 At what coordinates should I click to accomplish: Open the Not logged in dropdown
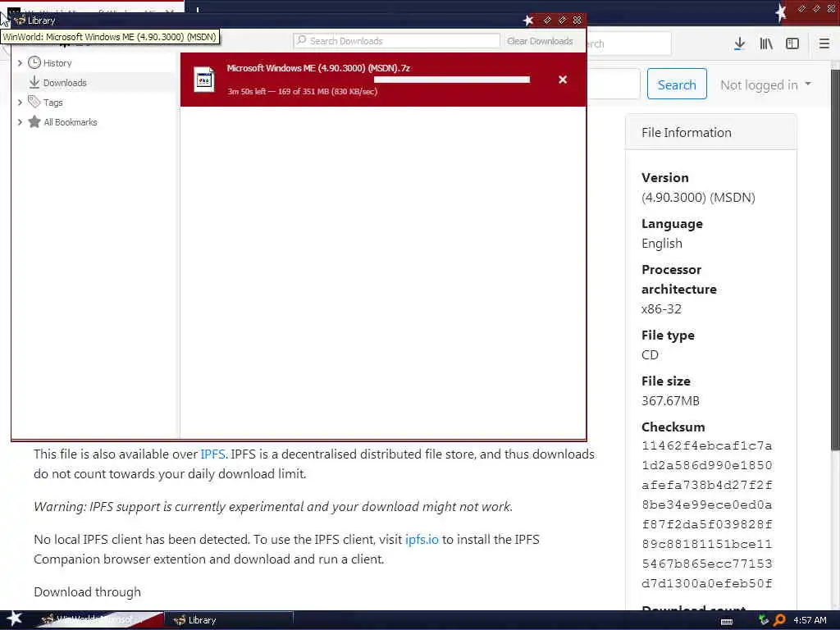pyautogui.click(x=765, y=84)
